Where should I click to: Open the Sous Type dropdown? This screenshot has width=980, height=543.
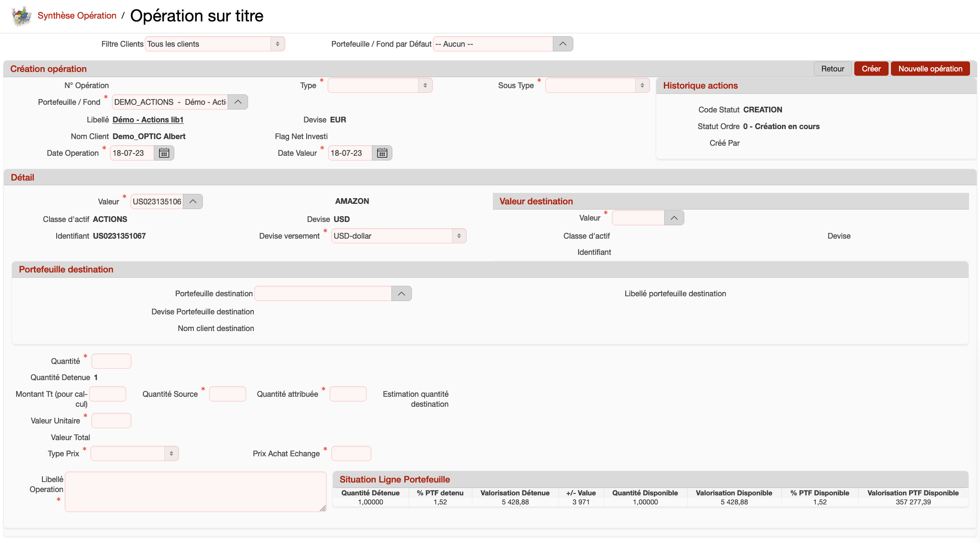(x=597, y=85)
